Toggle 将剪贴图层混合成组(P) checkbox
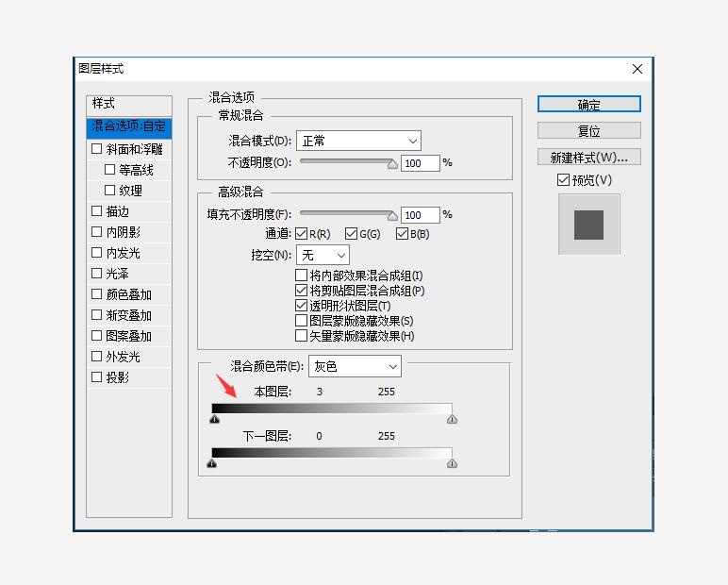The width and height of the screenshot is (728, 585). (x=302, y=291)
